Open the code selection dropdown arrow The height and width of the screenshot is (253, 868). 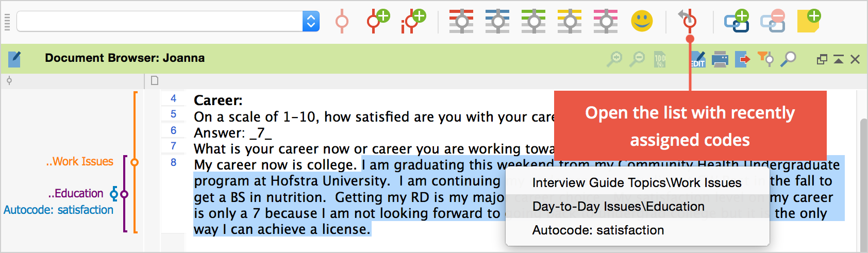[311, 21]
